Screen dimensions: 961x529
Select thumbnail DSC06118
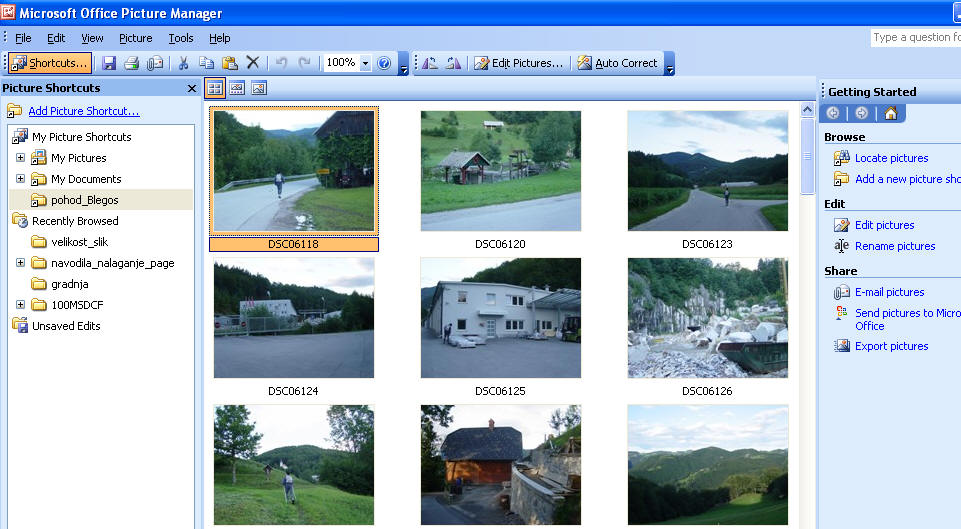pyautogui.click(x=294, y=171)
